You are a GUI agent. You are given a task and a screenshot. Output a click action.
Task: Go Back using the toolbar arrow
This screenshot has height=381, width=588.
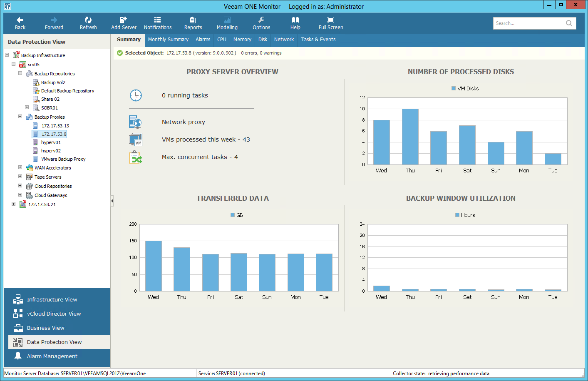click(x=20, y=23)
